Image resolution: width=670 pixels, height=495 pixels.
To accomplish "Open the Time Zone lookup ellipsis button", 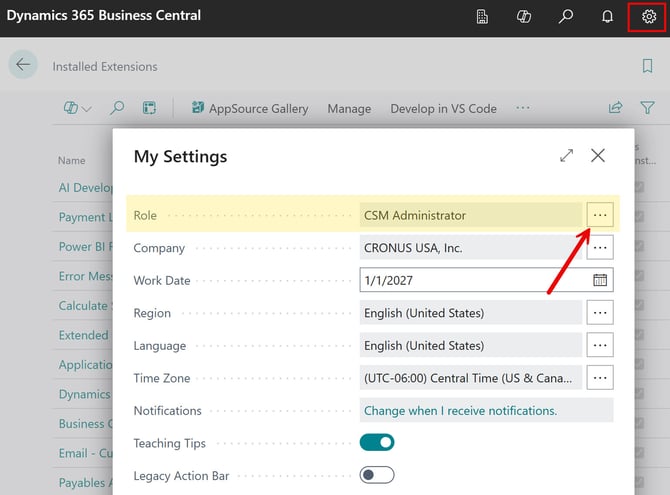I will tap(600, 378).
